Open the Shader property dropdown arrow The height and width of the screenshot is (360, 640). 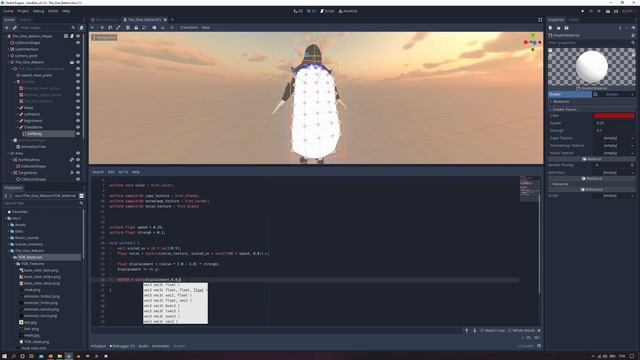(633, 94)
